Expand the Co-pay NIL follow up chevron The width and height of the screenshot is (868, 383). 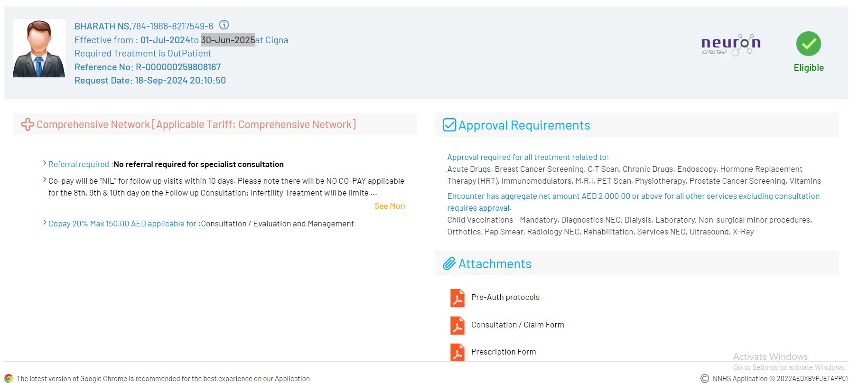click(45, 180)
